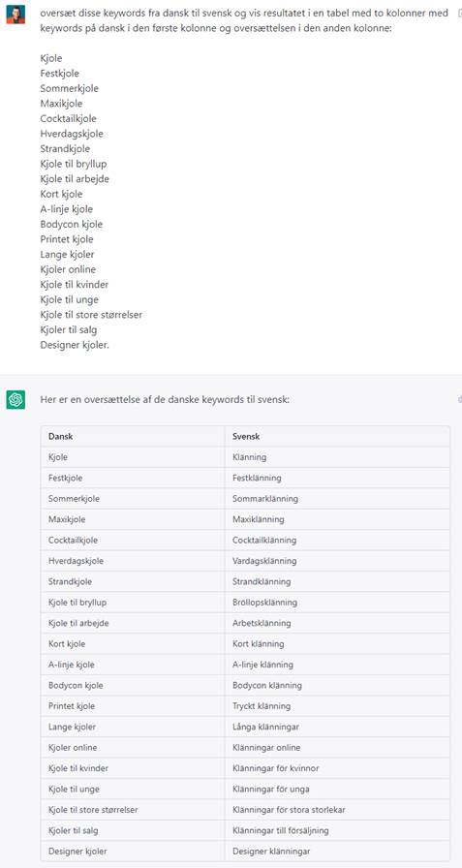
Task: Click the Långa klänningar cell
Action: pos(337,727)
